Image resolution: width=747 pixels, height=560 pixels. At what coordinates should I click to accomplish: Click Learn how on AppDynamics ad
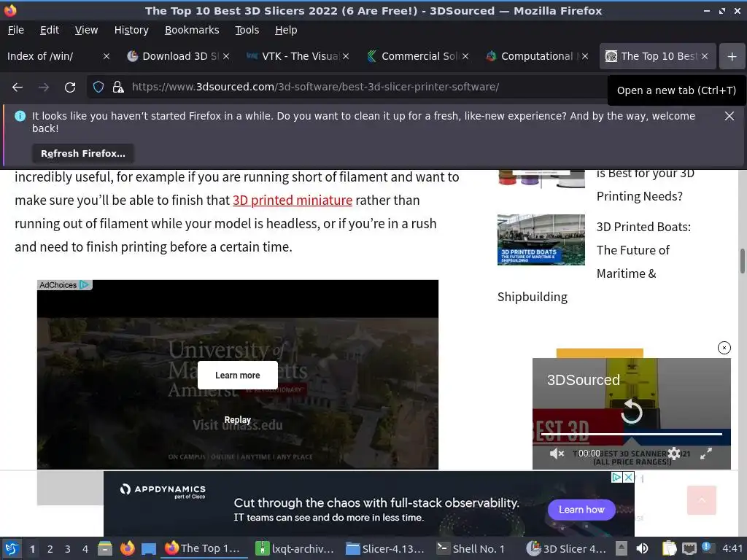(x=581, y=510)
